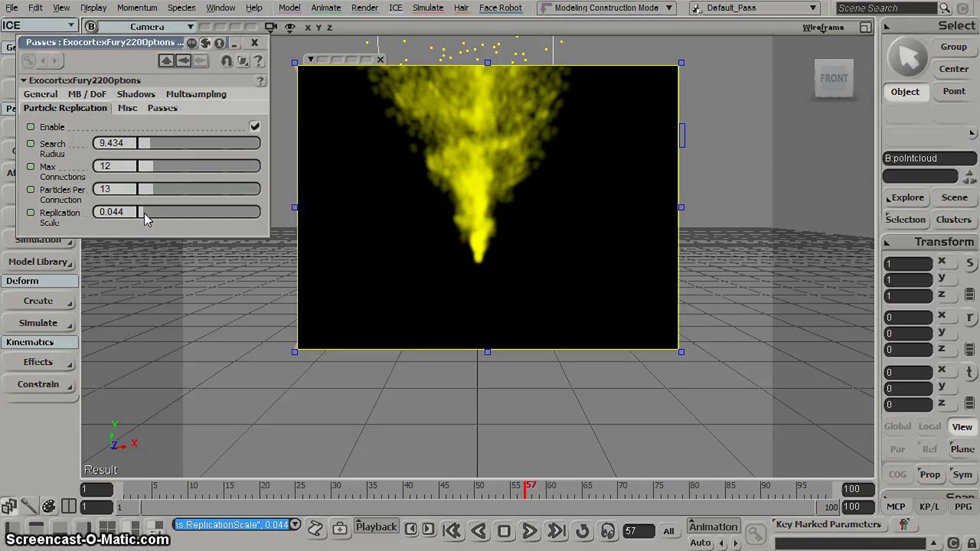Open the Wireframe display mode dropdown

(823, 27)
